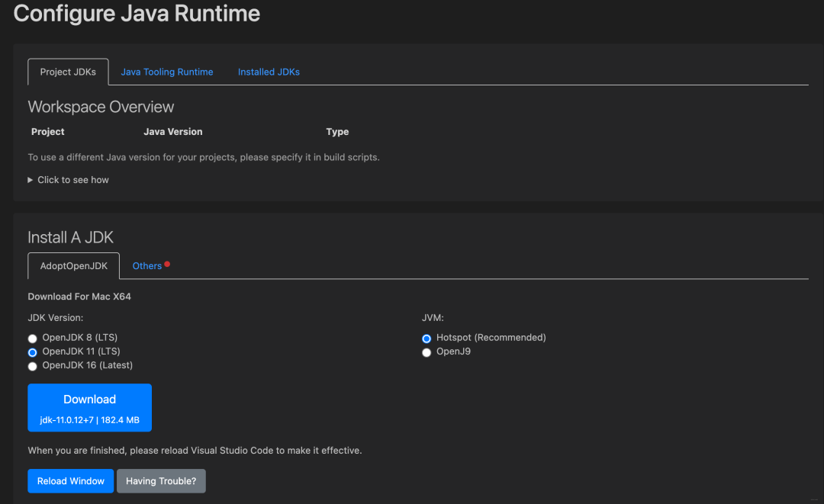Click the JDK Version: label
Image resolution: width=824 pixels, height=504 pixels.
pyautogui.click(x=56, y=318)
